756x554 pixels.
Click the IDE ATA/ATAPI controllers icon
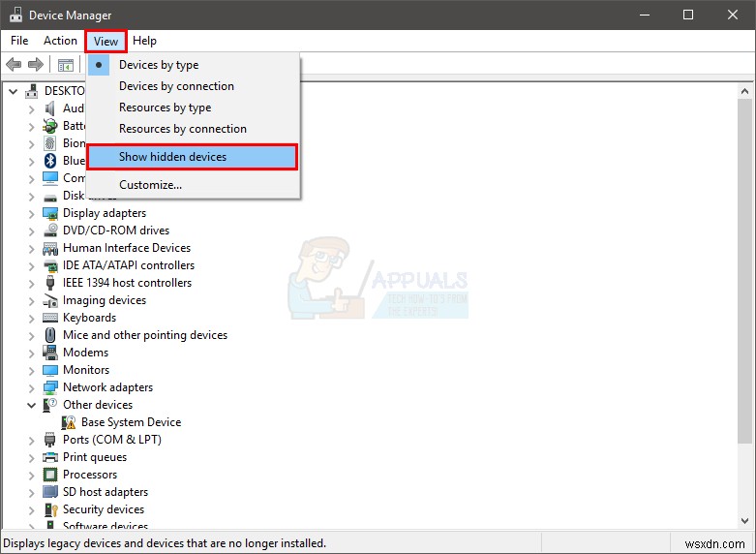pos(50,265)
